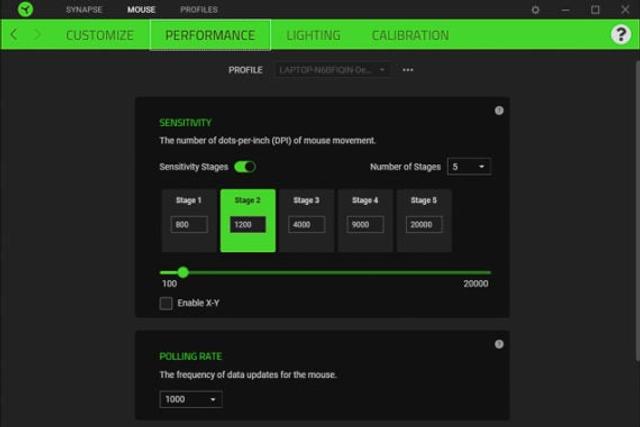This screenshot has width=640, height=427.
Task: Open the settings gear icon
Action: click(535, 9)
